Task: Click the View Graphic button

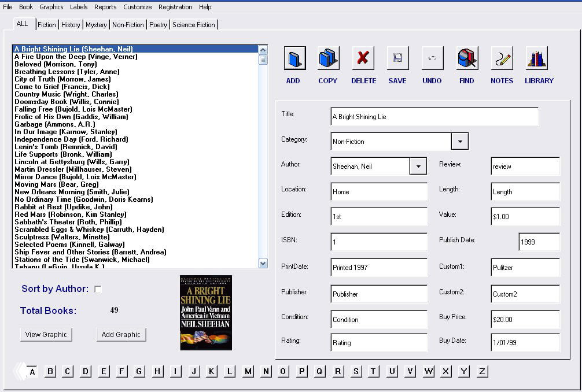Action: 46,334
